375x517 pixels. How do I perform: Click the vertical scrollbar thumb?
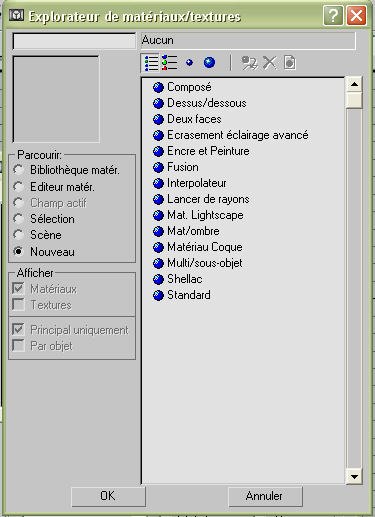(x=354, y=100)
